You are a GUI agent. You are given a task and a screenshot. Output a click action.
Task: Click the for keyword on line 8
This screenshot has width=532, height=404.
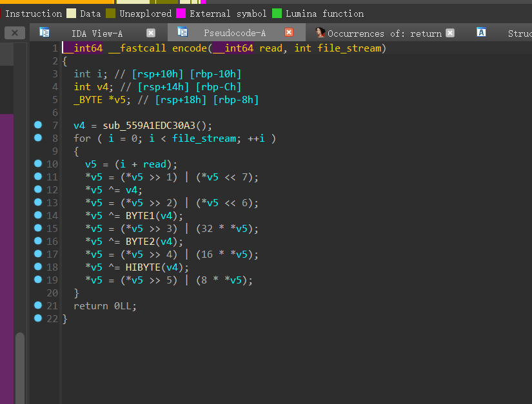pos(82,139)
